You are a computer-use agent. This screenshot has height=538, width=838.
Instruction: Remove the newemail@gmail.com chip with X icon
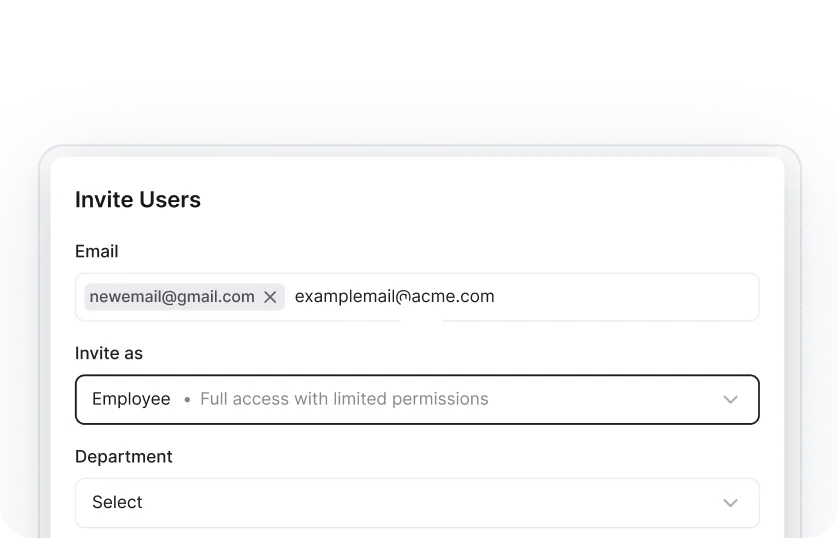click(270, 297)
